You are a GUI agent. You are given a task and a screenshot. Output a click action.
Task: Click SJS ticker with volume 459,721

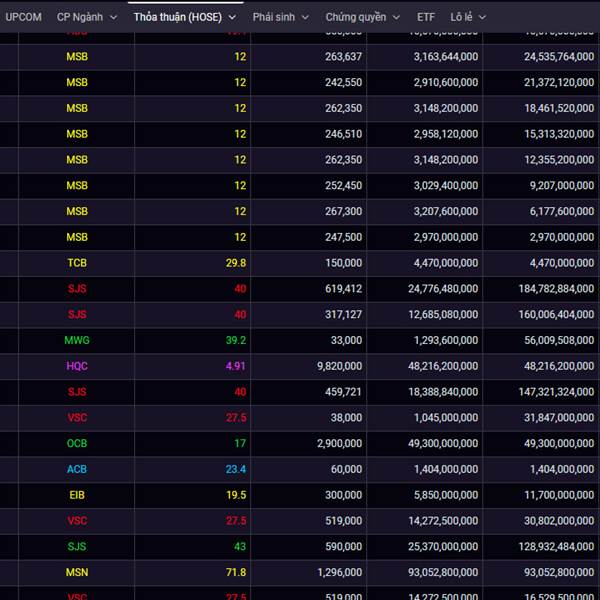(x=77, y=392)
